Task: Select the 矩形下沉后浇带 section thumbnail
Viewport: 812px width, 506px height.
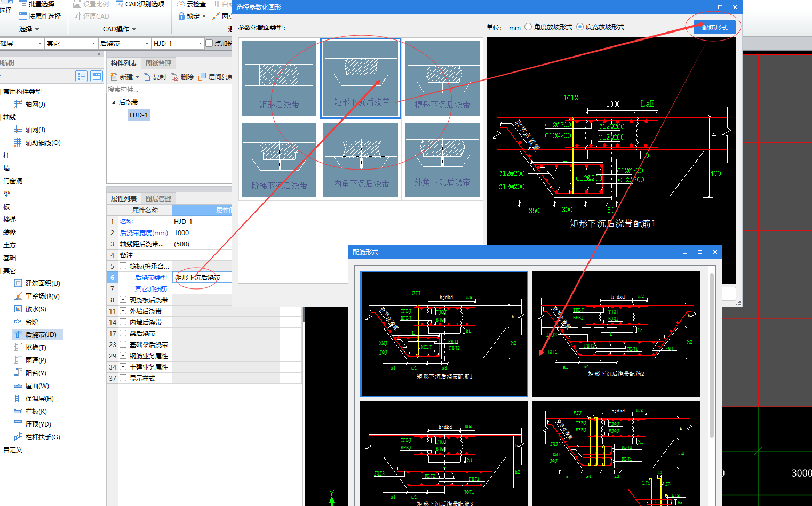Action: (x=361, y=78)
